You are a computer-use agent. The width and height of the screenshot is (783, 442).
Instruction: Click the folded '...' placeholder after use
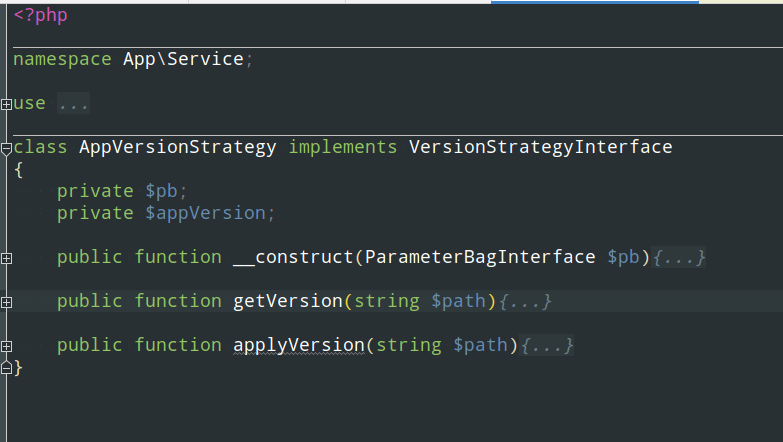click(73, 103)
